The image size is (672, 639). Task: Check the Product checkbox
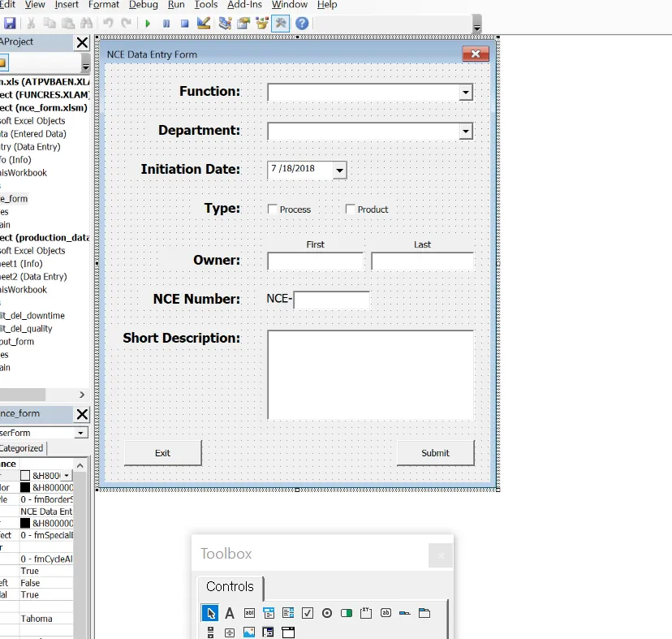(x=350, y=209)
